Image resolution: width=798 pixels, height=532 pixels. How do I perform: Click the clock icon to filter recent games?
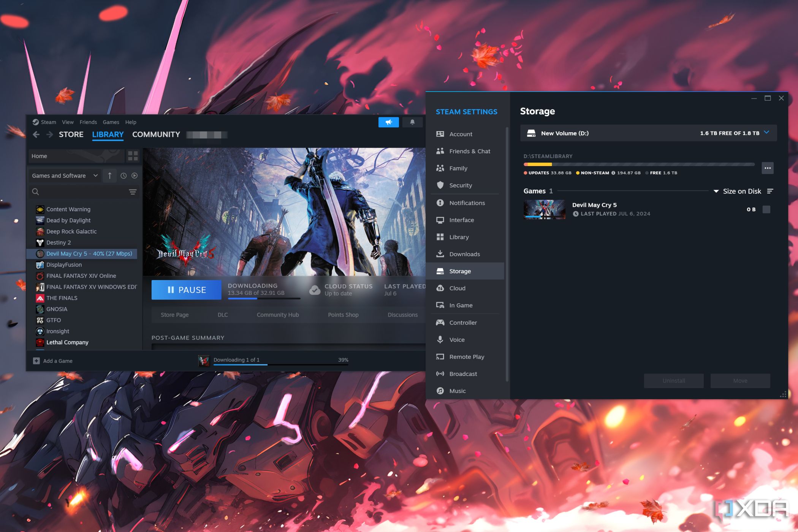tap(123, 175)
